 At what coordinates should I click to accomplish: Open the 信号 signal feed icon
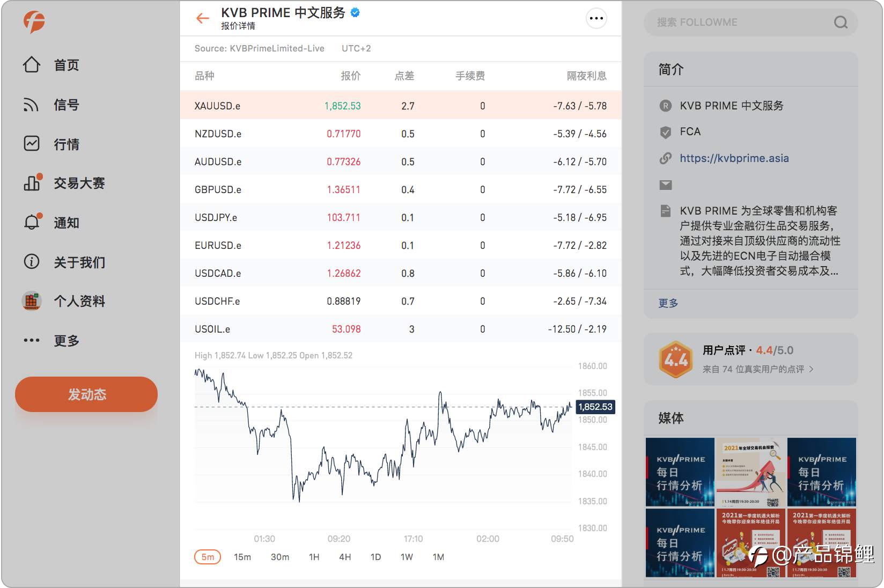point(32,105)
